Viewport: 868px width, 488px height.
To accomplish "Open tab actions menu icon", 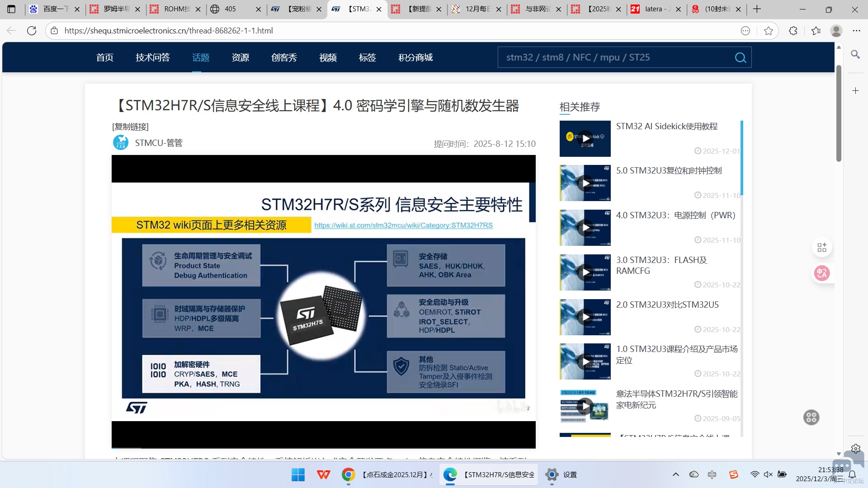I will pyautogui.click(x=11, y=9).
